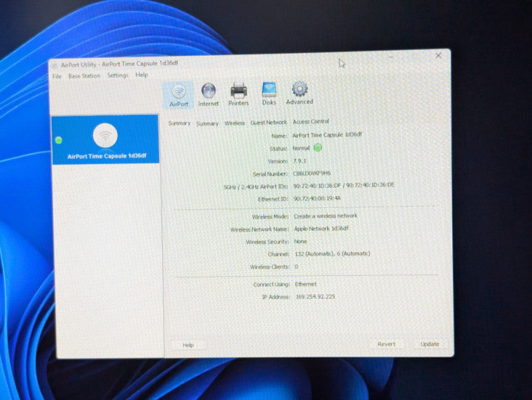
Task: Click the Ethernet ID value 90:72:40:08:19:4A
Action: [x=317, y=198]
